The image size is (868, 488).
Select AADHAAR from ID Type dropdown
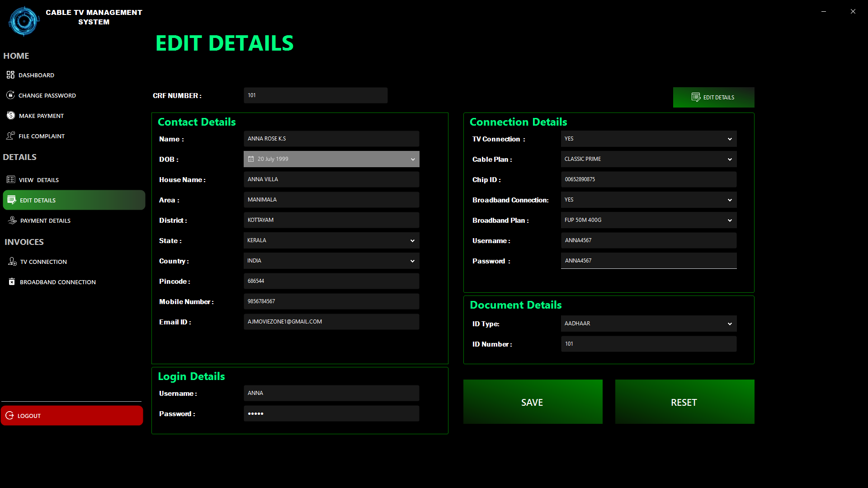649,324
